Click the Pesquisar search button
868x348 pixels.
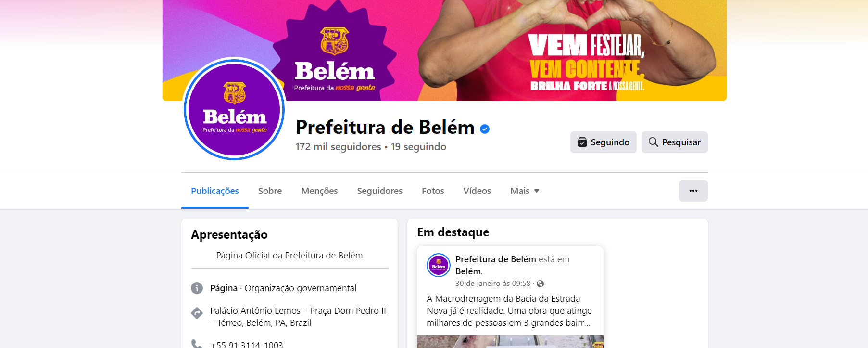674,142
